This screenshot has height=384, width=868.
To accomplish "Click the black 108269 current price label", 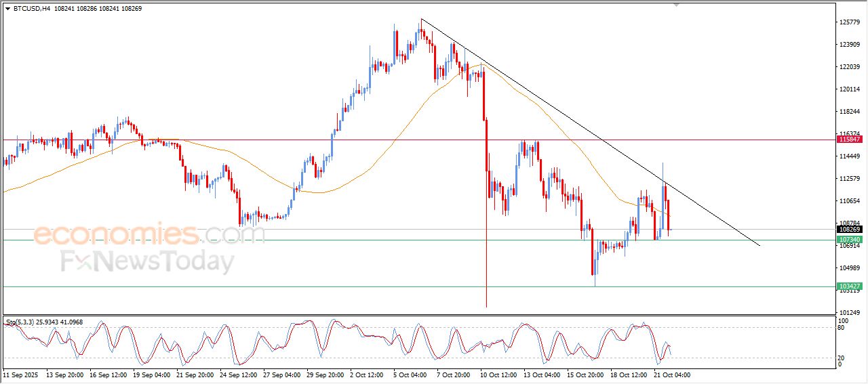I will pos(850,230).
